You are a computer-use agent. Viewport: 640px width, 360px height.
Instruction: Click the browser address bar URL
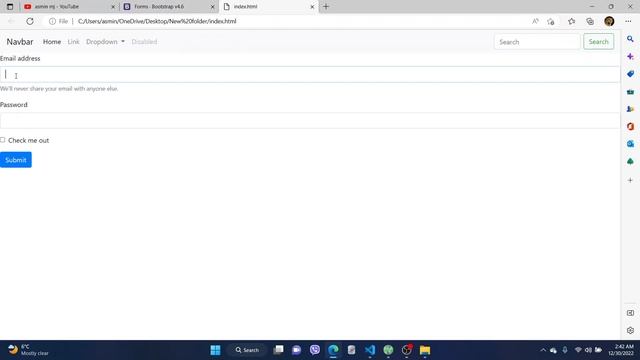157,21
